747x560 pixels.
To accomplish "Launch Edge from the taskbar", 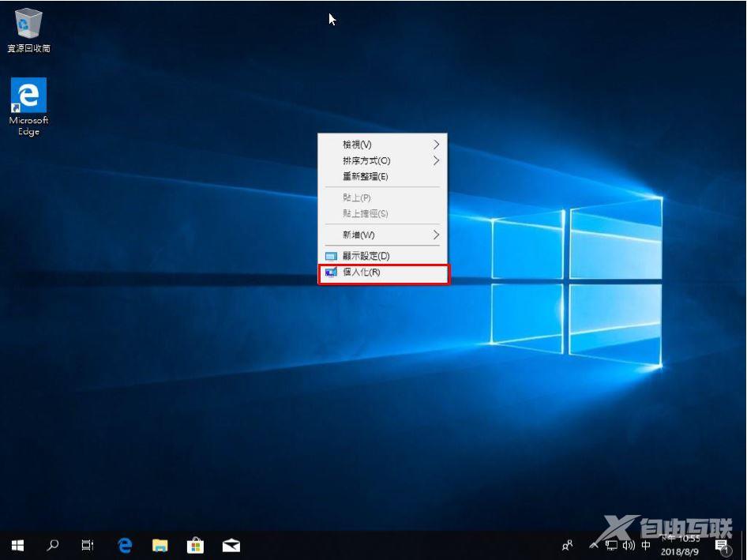I will (125, 545).
